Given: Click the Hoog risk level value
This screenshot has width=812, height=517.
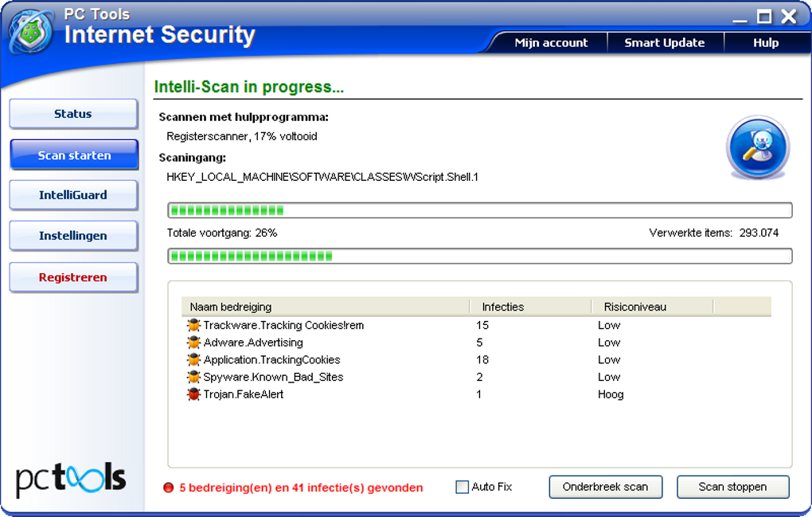Looking at the screenshot, I should coord(611,395).
